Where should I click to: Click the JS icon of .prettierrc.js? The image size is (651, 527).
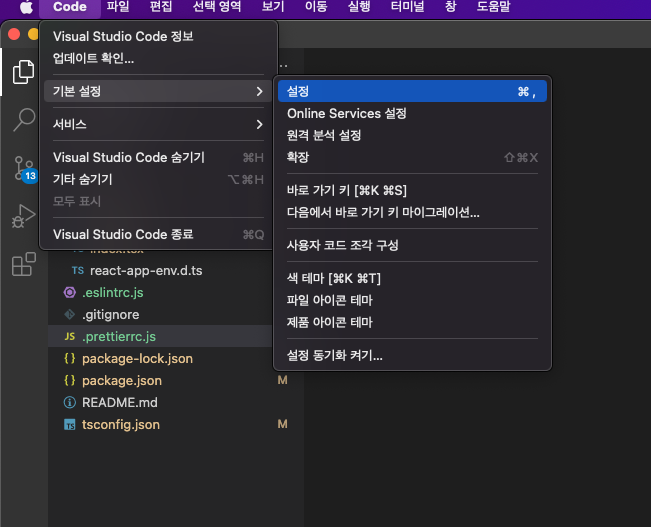point(70,336)
